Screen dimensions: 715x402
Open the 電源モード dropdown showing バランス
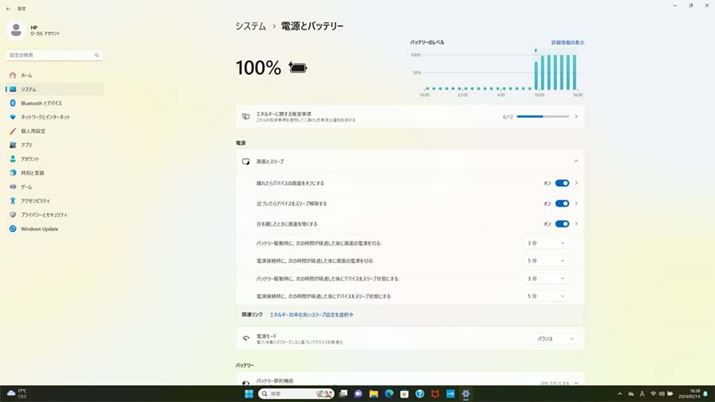[555, 339]
